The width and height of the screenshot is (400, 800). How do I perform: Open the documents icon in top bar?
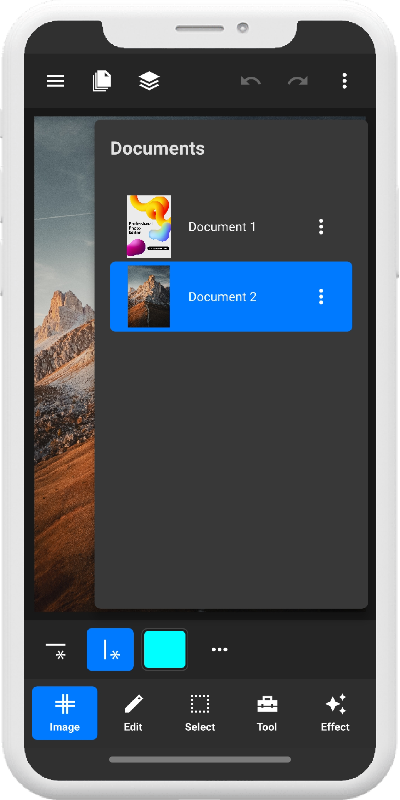pyautogui.click(x=102, y=81)
